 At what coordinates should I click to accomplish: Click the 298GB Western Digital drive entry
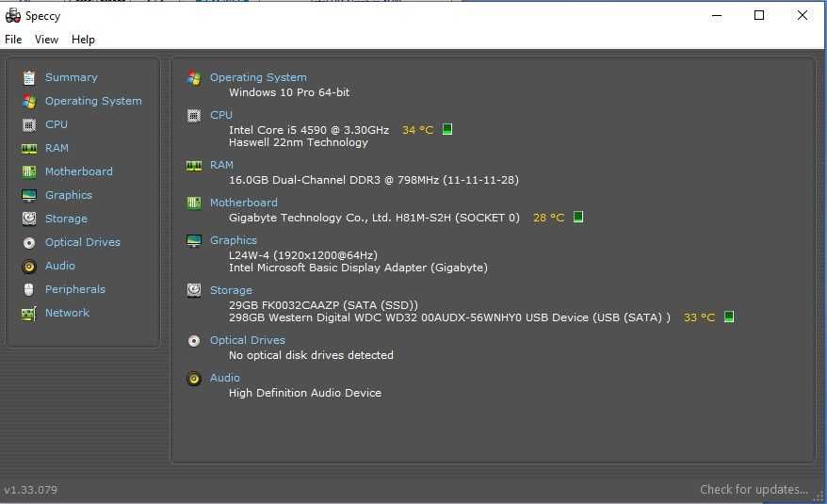449,317
